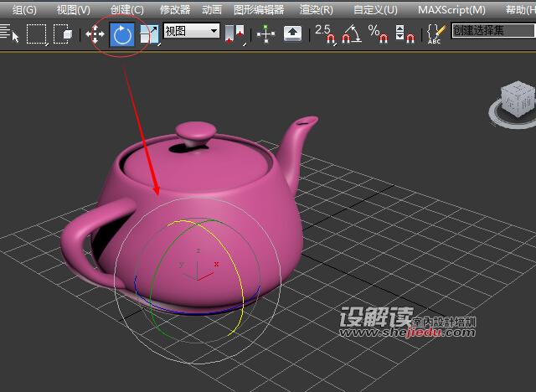This screenshot has width=536, height=392.
Task: Click the Select by Name arrow icon
Action: 10,34
